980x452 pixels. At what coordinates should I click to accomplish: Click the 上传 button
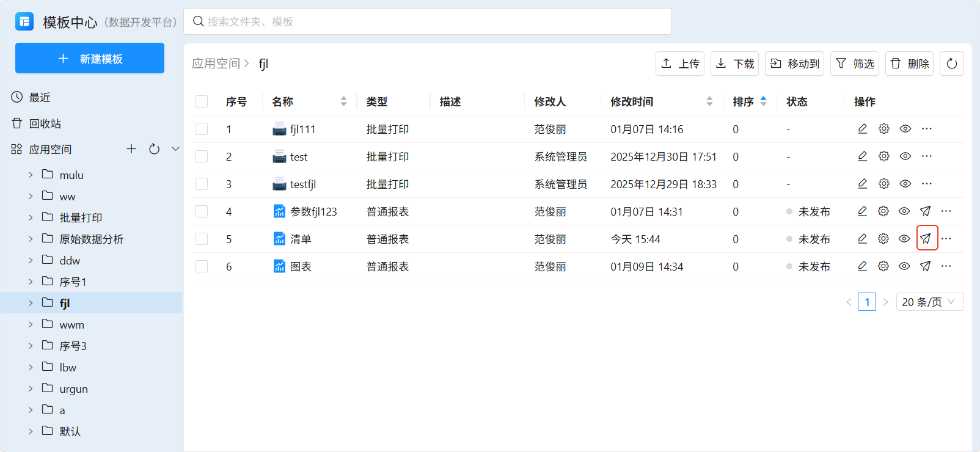680,64
